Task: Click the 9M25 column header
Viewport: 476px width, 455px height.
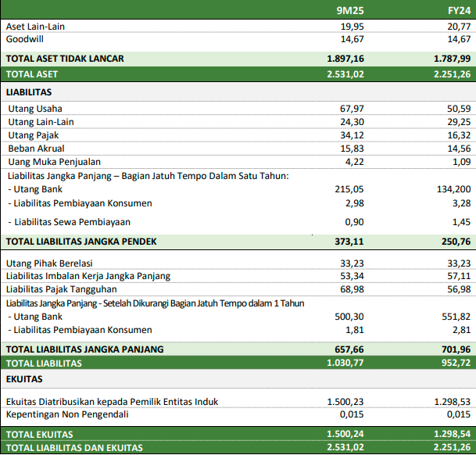Action: pos(350,10)
